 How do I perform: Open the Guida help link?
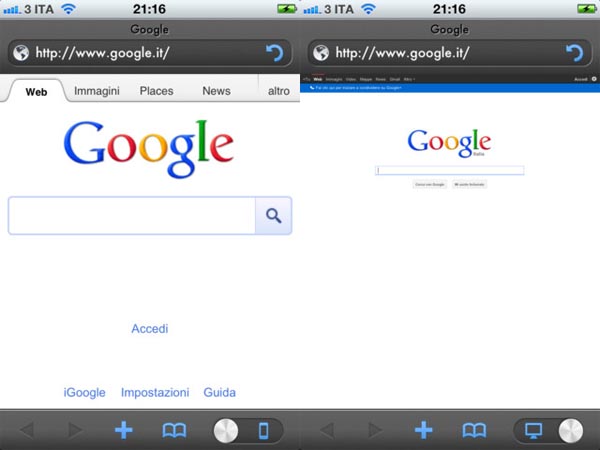(x=219, y=393)
